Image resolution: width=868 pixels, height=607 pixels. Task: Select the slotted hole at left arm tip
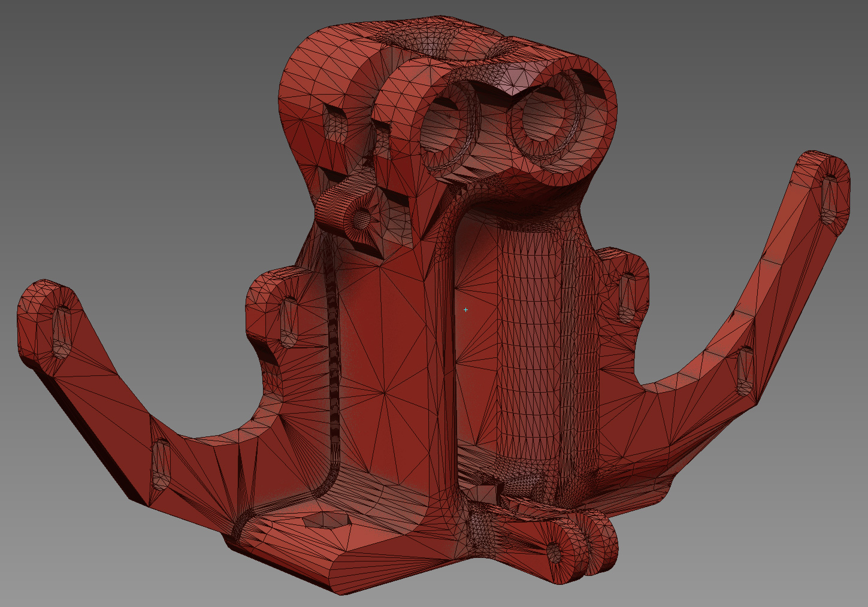point(61,333)
